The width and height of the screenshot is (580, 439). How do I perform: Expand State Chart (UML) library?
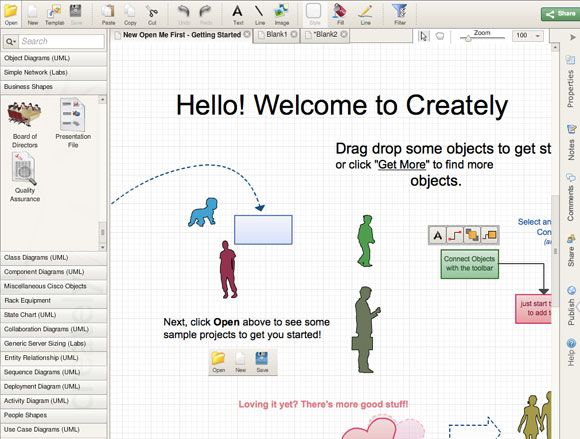coord(54,315)
